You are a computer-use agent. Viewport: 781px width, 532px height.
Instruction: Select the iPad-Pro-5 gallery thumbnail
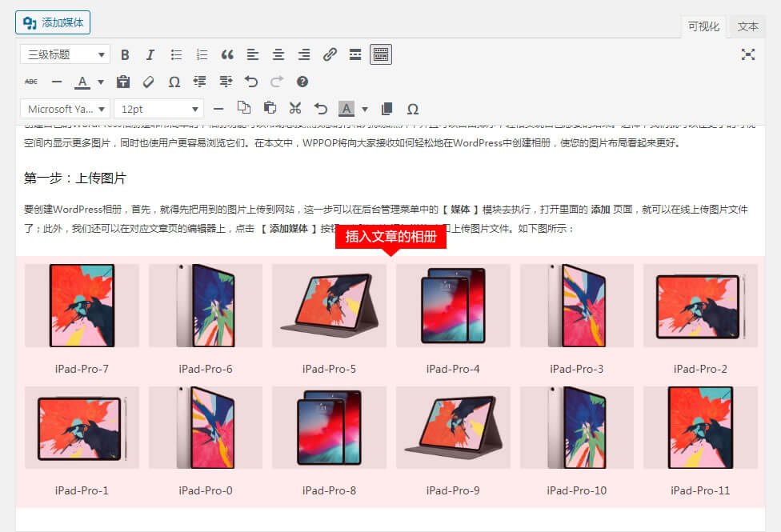coord(329,306)
